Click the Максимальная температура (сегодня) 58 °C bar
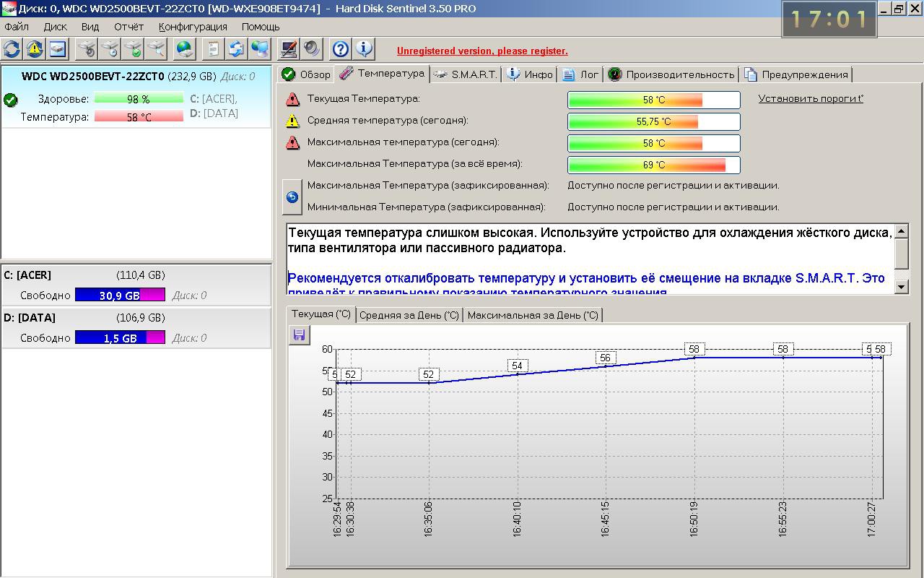This screenshot has height=578, width=924. [654, 143]
